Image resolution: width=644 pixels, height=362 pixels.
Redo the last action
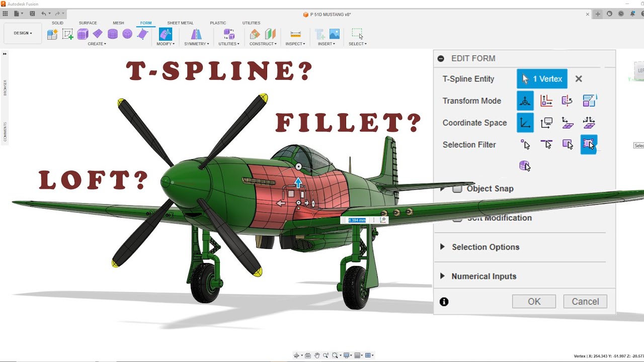click(57, 14)
